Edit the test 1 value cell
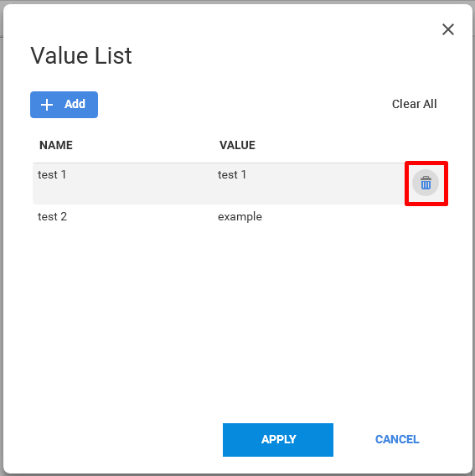The width and height of the screenshot is (475, 476). point(232,175)
